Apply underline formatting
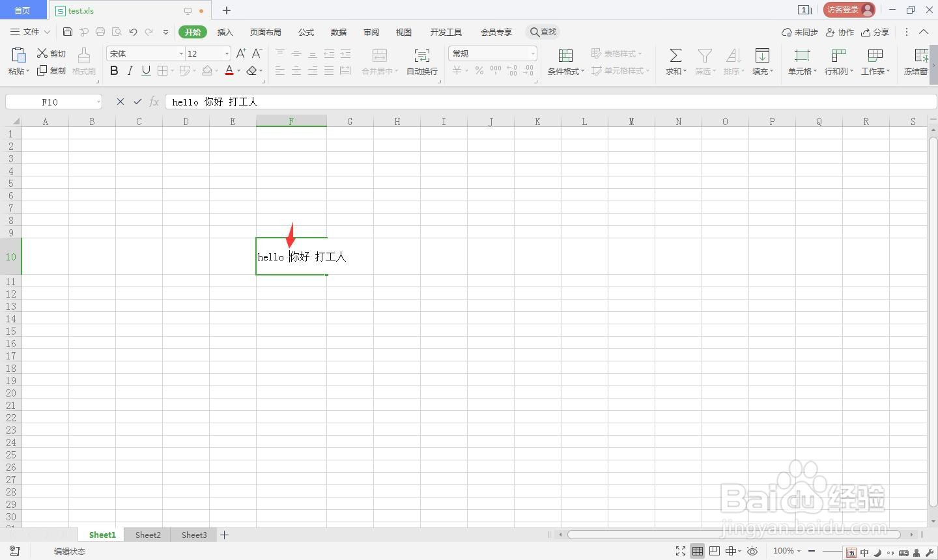 click(146, 70)
